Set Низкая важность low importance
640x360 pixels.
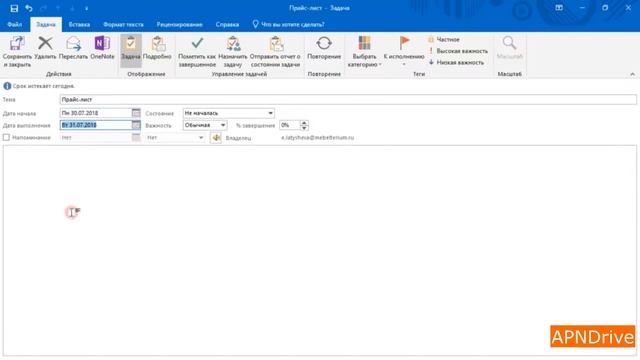[x=456, y=62]
